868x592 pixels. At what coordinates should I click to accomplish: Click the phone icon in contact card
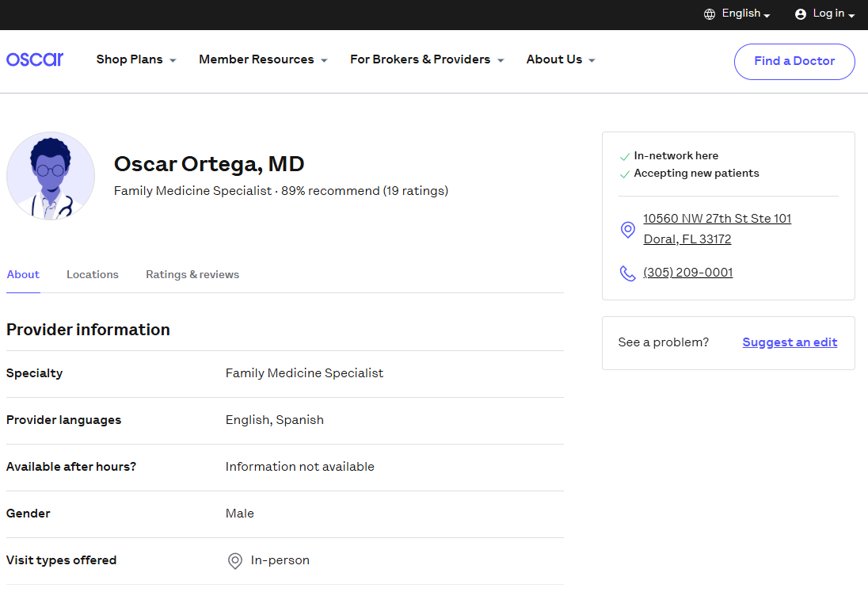coord(627,273)
